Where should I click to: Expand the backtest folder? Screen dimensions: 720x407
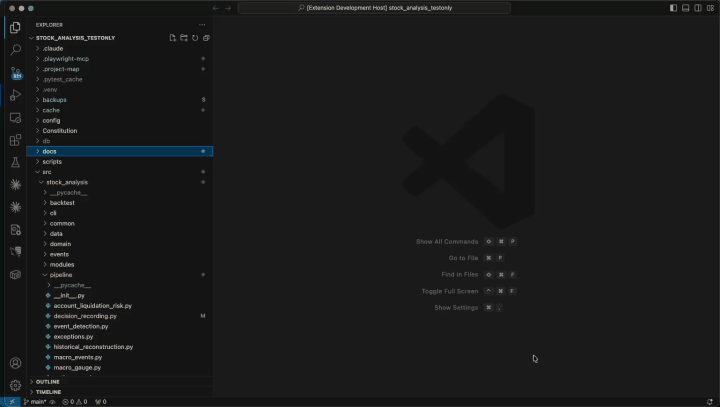[x=119, y=203]
